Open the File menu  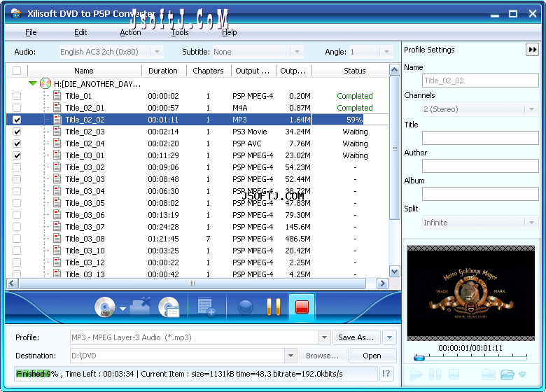[31, 32]
